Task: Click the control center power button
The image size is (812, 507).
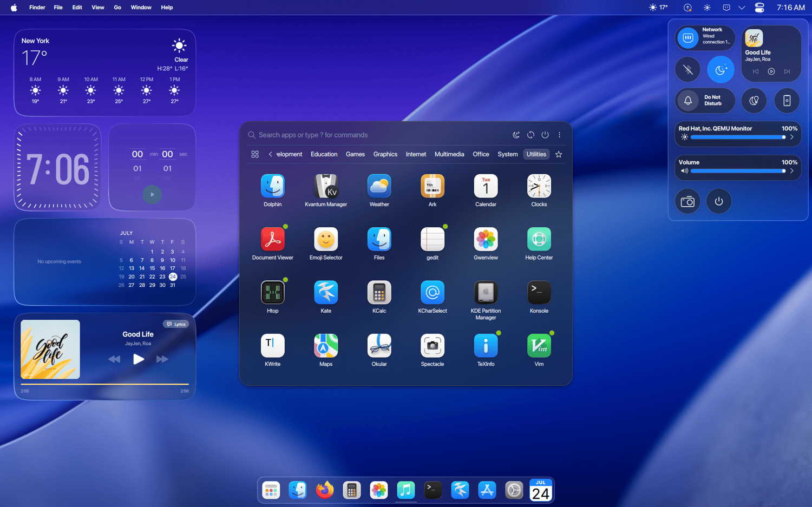Action: tap(719, 201)
